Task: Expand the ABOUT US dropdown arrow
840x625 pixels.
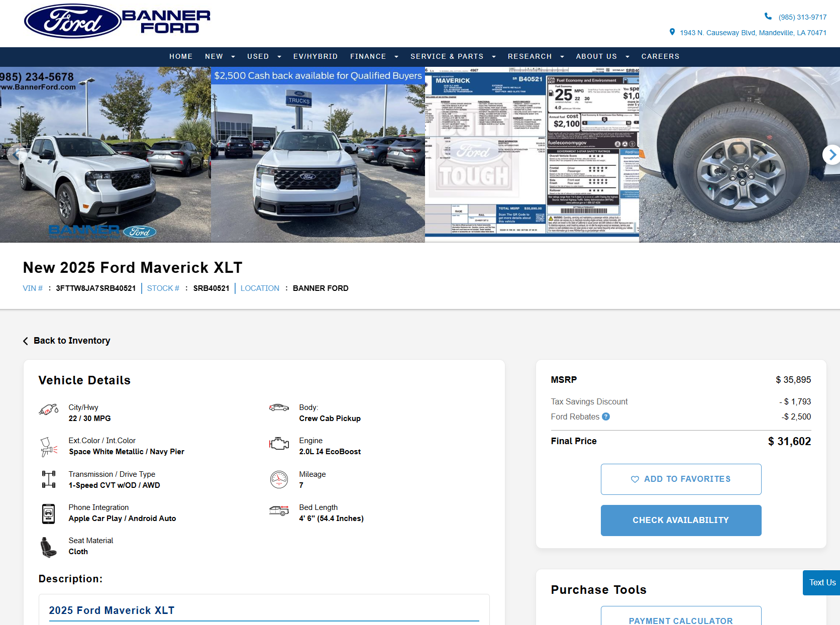Action: pos(627,57)
